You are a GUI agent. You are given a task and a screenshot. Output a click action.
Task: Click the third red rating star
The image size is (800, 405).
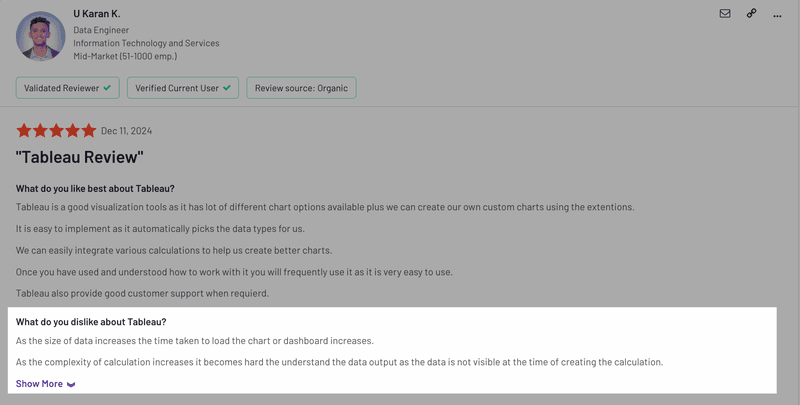56,131
